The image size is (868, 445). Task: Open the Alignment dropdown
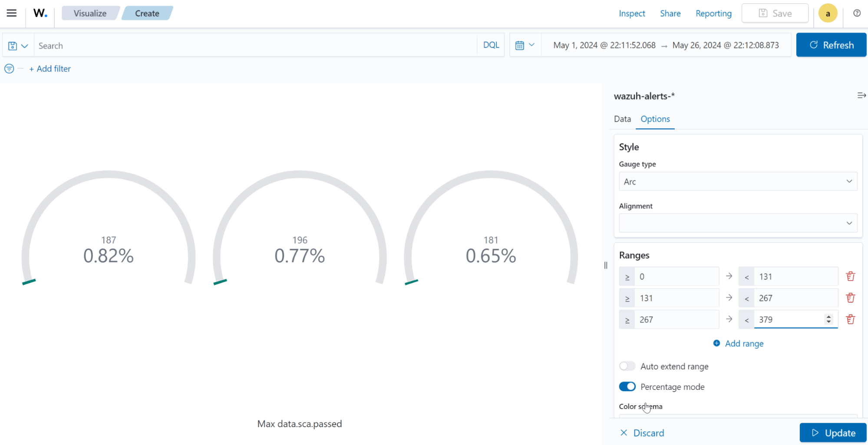point(737,223)
